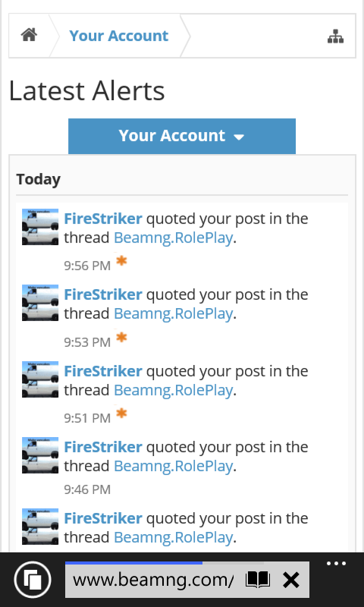Click unread star next to 9:53 PM
This screenshot has width=364, height=607.
coord(121,338)
